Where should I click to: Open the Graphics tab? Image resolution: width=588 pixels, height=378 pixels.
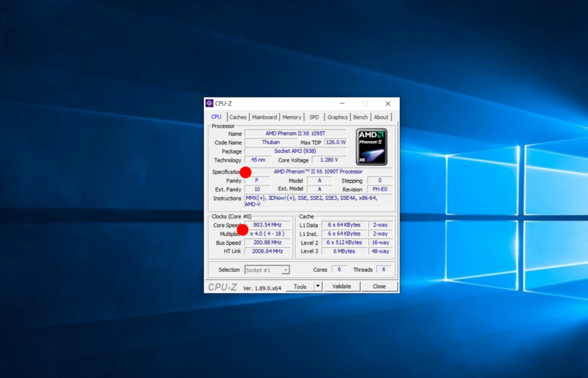point(338,117)
